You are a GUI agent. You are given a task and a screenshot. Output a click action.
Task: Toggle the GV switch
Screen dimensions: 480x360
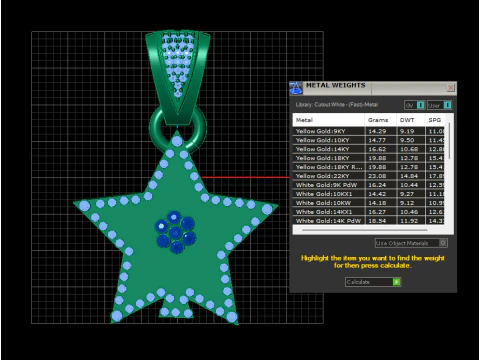pyautogui.click(x=415, y=105)
